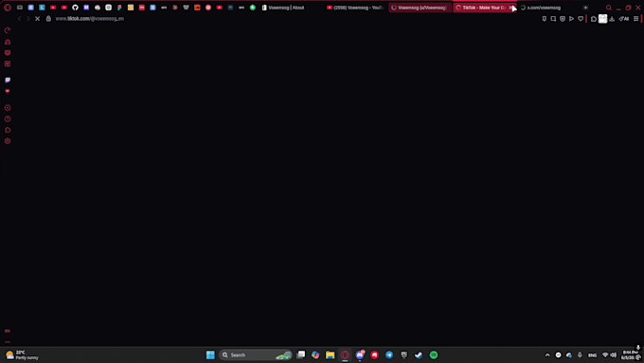Open the red messenger icon below Twitch
The image size is (644, 363).
8,91
